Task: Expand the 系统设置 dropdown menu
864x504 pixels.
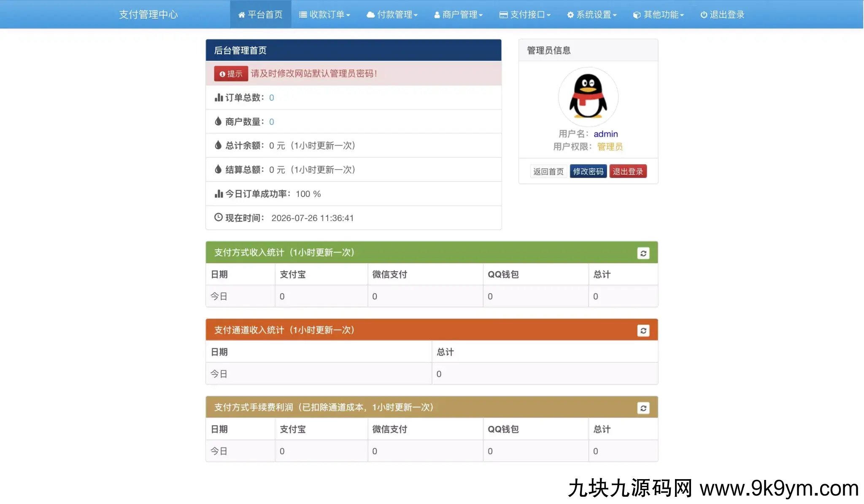Action: pos(591,14)
